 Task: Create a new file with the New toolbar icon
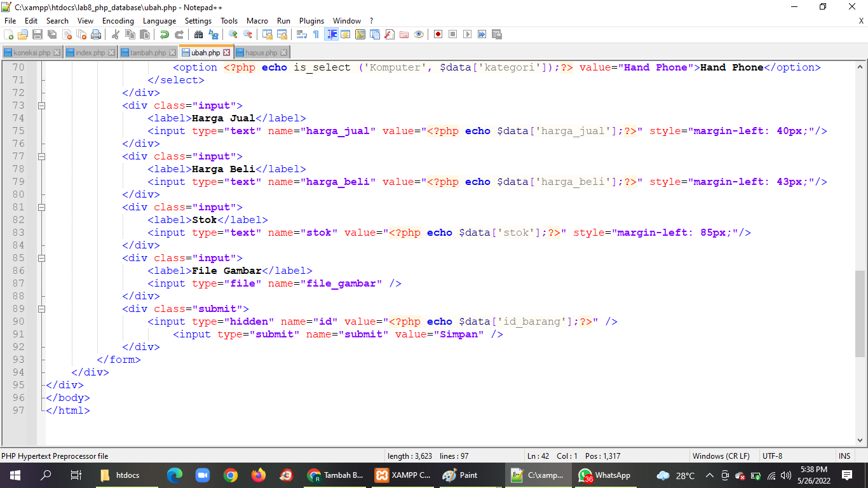(8, 34)
